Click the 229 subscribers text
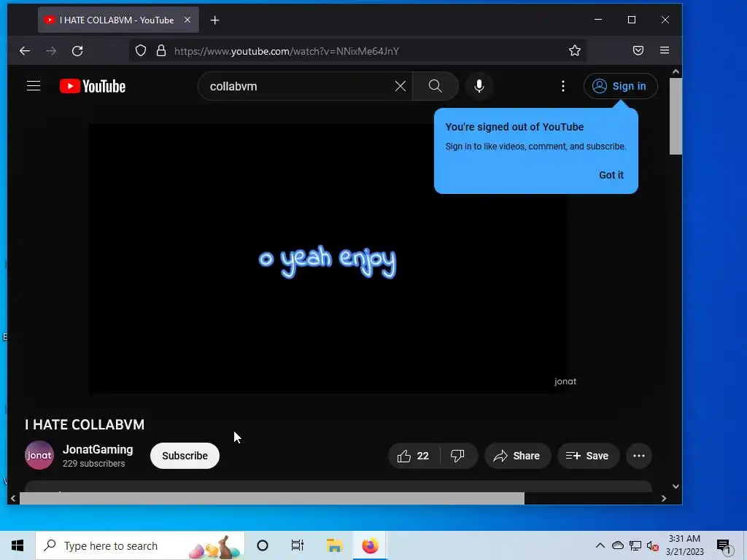 [x=94, y=464]
